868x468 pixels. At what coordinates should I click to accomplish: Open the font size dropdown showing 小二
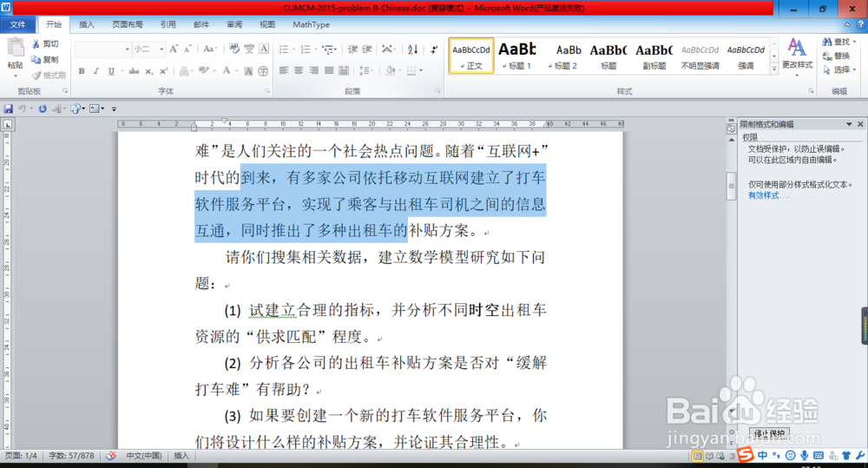tap(161, 49)
